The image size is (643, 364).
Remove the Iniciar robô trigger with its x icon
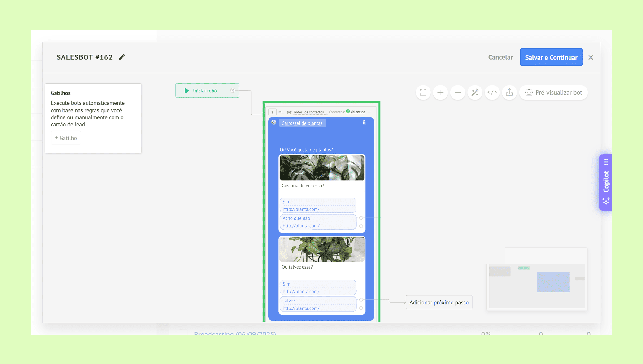click(233, 91)
